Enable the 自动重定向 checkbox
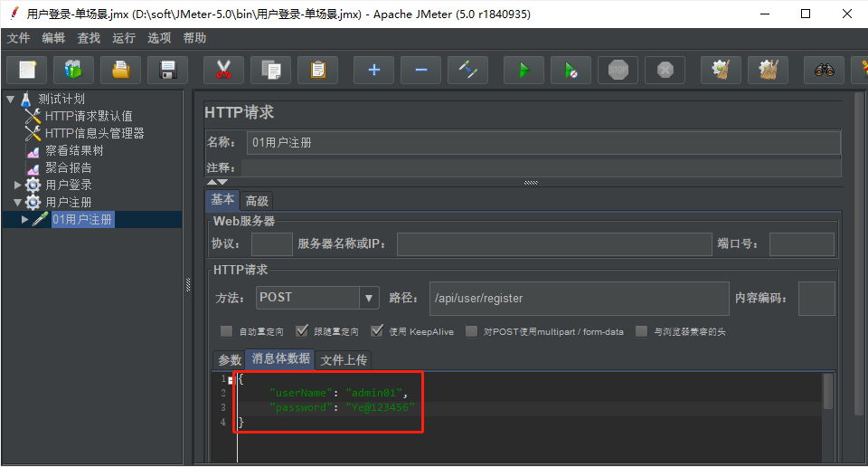Image resolution: width=868 pixels, height=467 pixels. pyautogui.click(x=226, y=331)
